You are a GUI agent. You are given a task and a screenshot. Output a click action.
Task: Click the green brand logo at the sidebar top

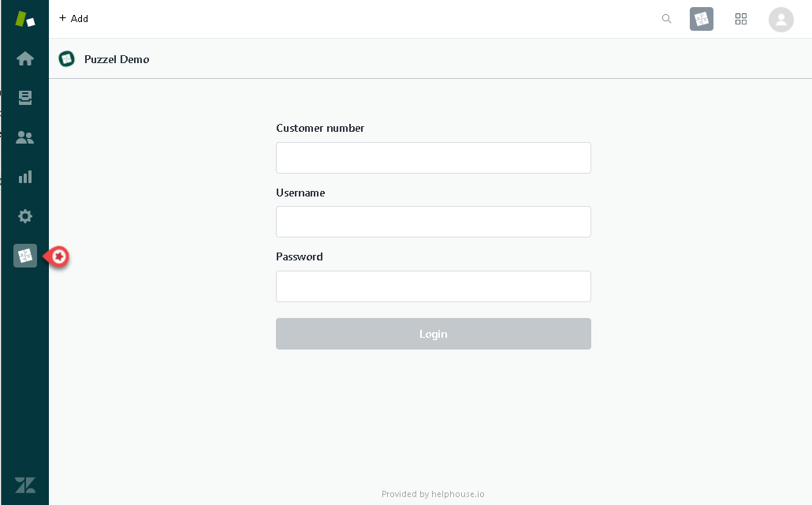click(x=25, y=19)
